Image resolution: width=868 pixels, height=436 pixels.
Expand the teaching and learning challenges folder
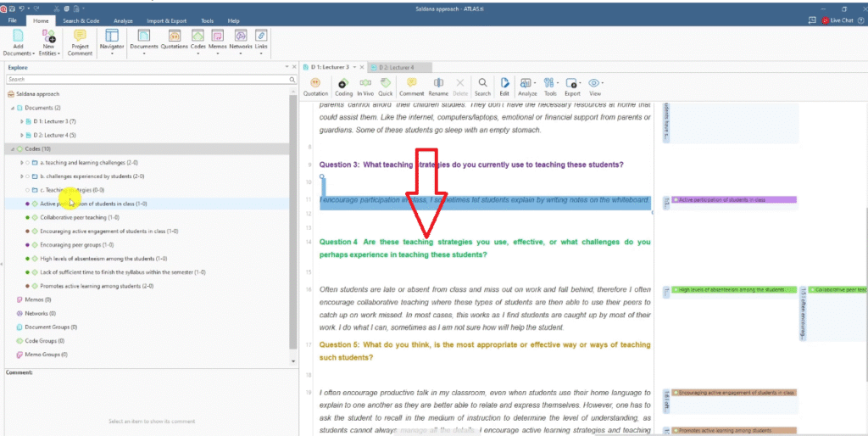click(x=22, y=162)
